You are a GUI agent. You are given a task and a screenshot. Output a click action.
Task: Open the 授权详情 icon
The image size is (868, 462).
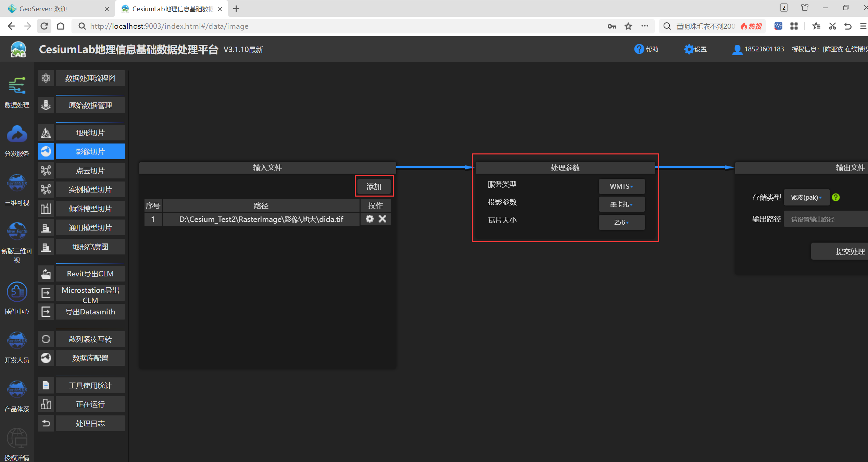coord(17,438)
